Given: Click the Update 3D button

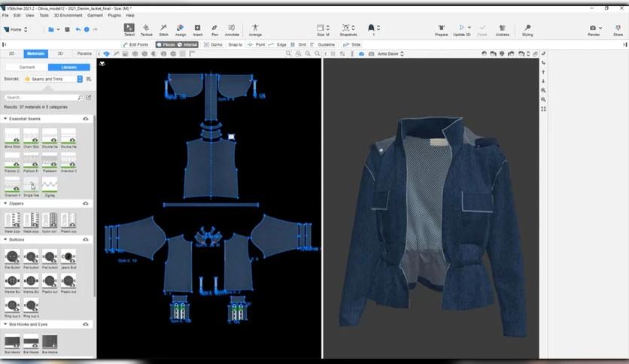Looking at the screenshot, I should [x=462, y=29].
